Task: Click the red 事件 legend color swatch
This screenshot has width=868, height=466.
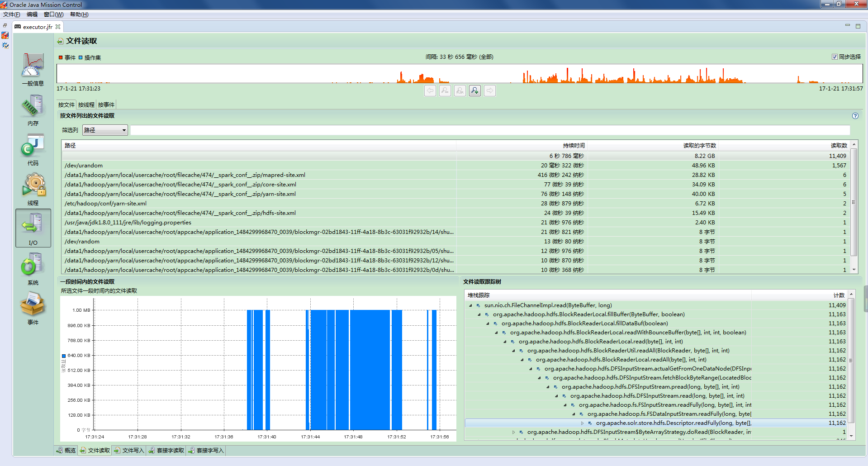Action: coord(61,57)
